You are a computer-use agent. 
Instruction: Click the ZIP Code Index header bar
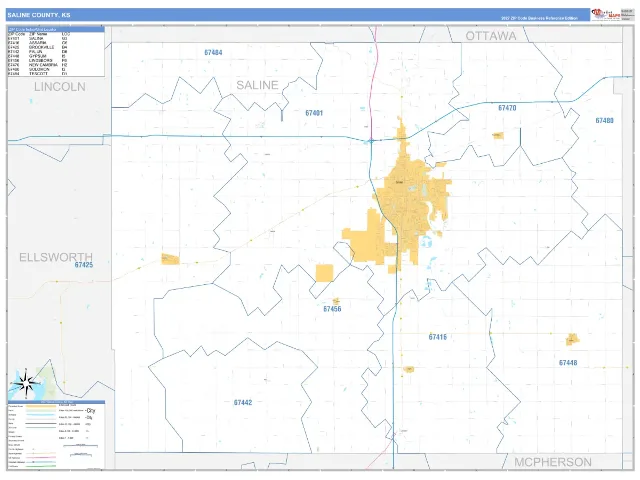coord(56,30)
